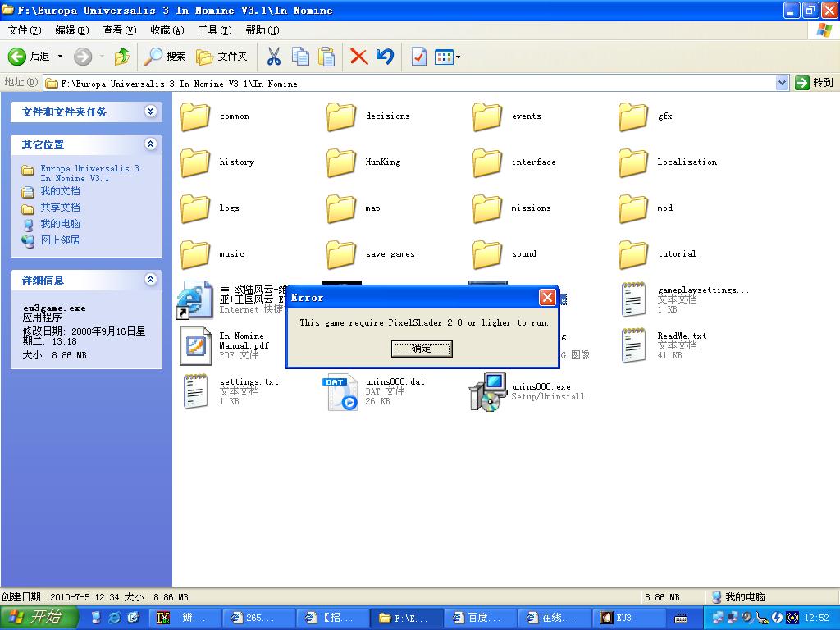Go up one folder level
The width and height of the screenshot is (840, 630).
click(x=122, y=57)
